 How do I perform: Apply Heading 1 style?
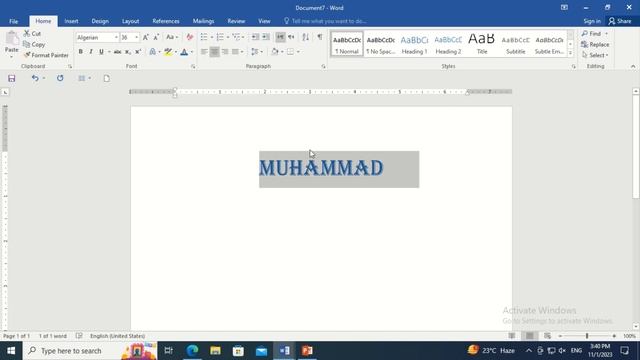pyautogui.click(x=414, y=44)
